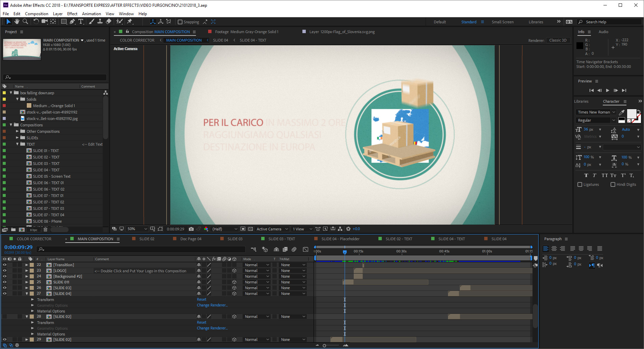Expand Transform under layer 27 [SLIDE 04]
The image size is (644, 349).
pos(33,300)
